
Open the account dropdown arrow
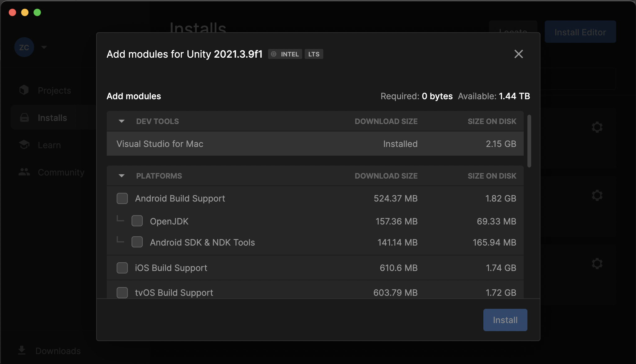pos(44,47)
